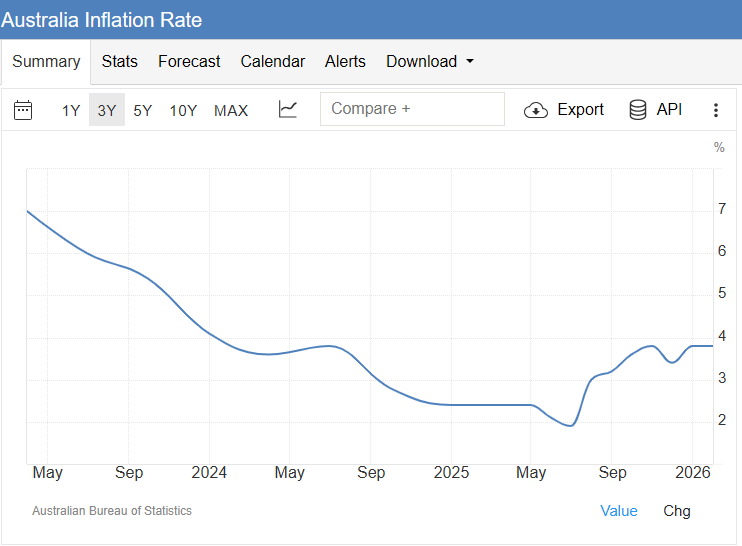
Task: Click the Compare + input field
Action: [x=412, y=109]
